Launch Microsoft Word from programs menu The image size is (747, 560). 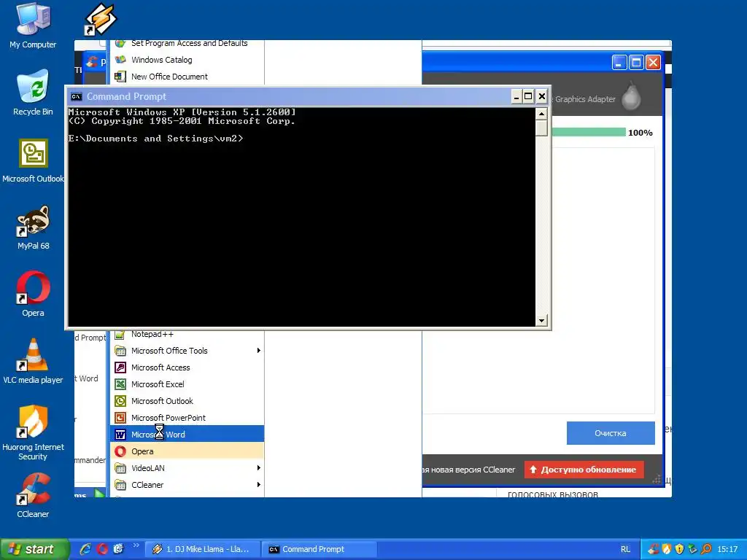coord(187,435)
